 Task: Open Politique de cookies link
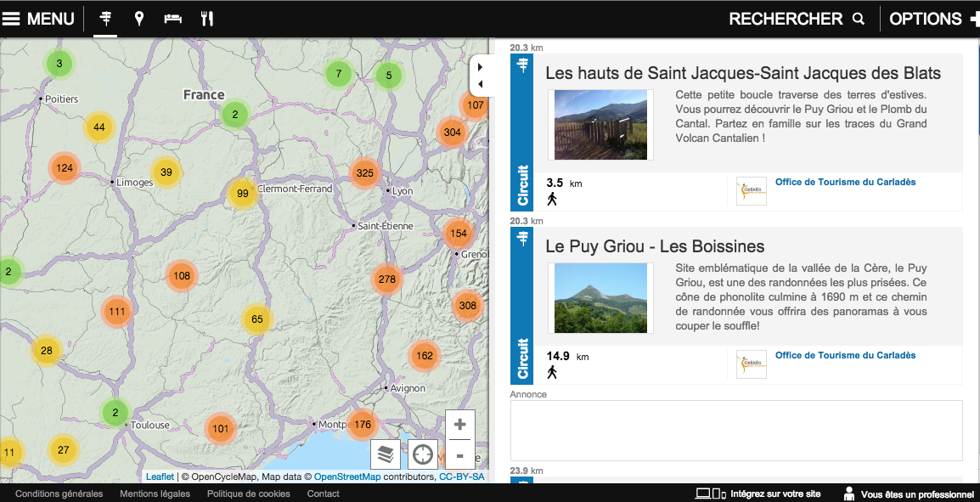click(x=248, y=494)
